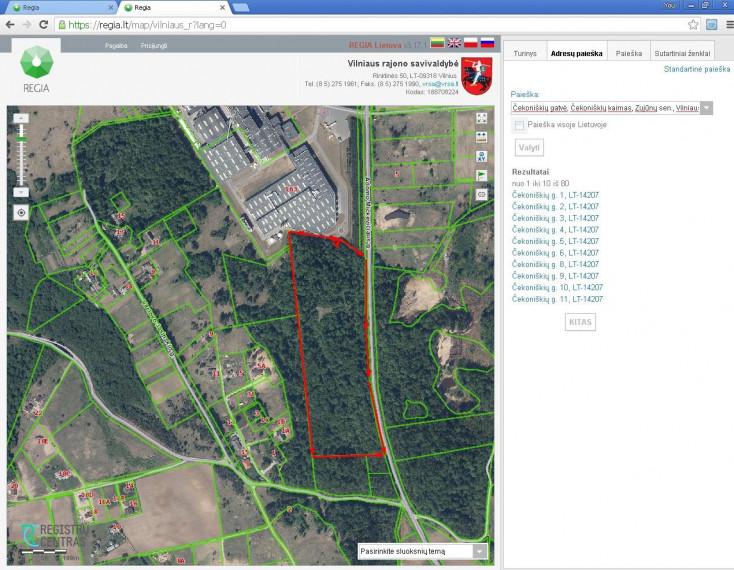This screenshot has width=734, height=570.
Task: Click the green flag marker tool
Action: pos(481,175)
